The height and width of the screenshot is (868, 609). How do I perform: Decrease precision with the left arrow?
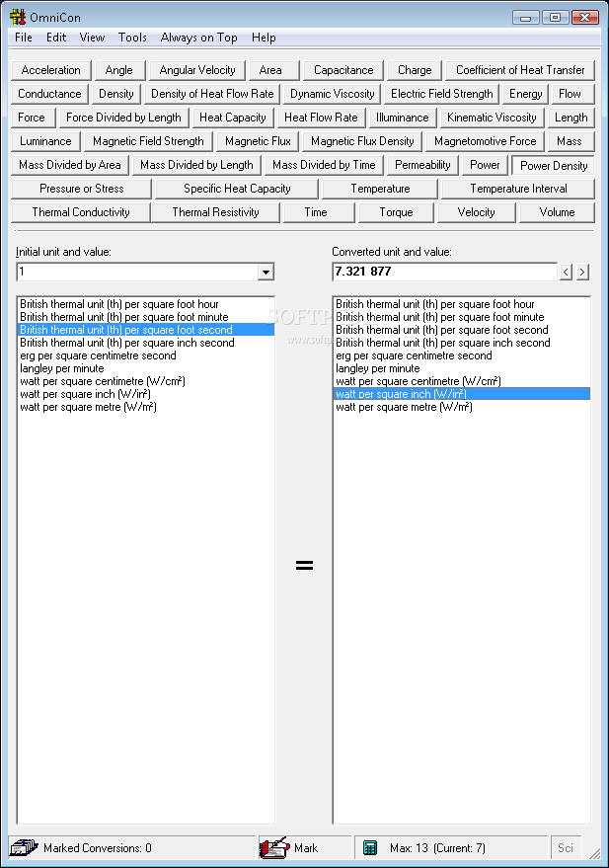coord(566,272)
